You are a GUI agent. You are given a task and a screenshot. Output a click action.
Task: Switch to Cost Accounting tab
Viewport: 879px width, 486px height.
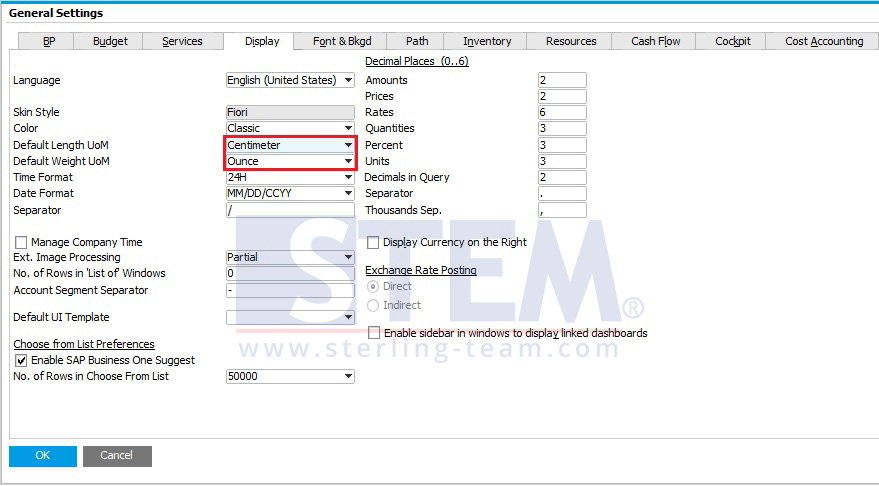pos(823,41)
